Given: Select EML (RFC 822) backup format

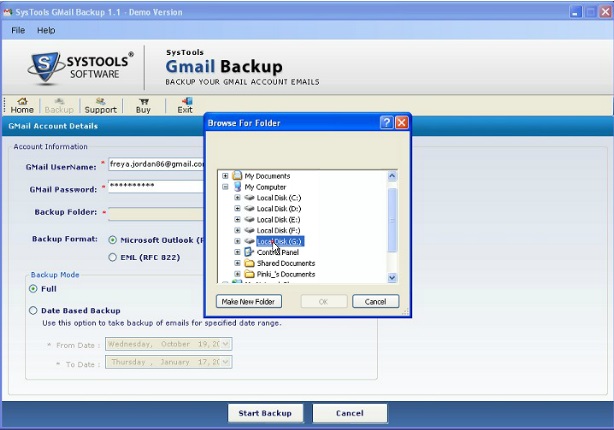Looking at the screenshot, I should click(112, 257).
